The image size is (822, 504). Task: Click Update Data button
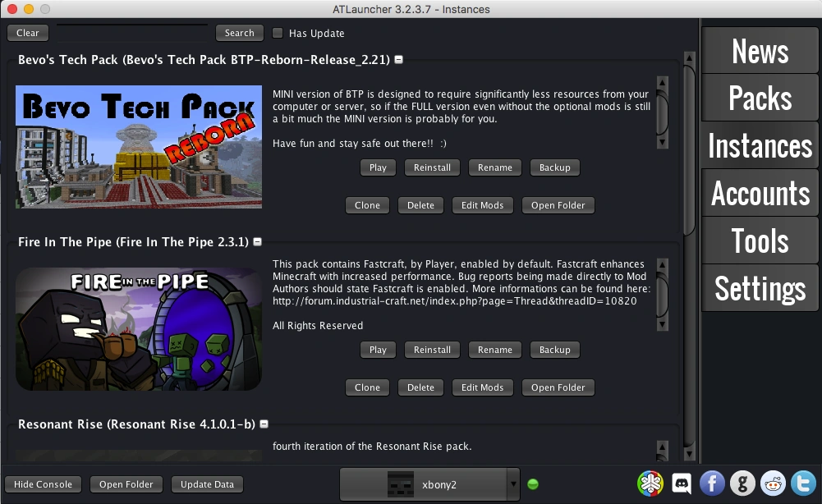click(207, 484)
